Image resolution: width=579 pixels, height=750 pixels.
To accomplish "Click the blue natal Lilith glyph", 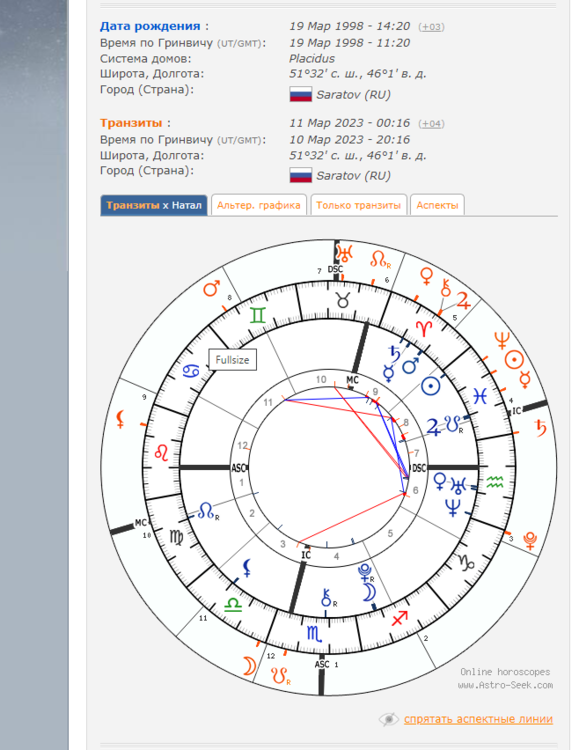I will click(x=247, y=568).
